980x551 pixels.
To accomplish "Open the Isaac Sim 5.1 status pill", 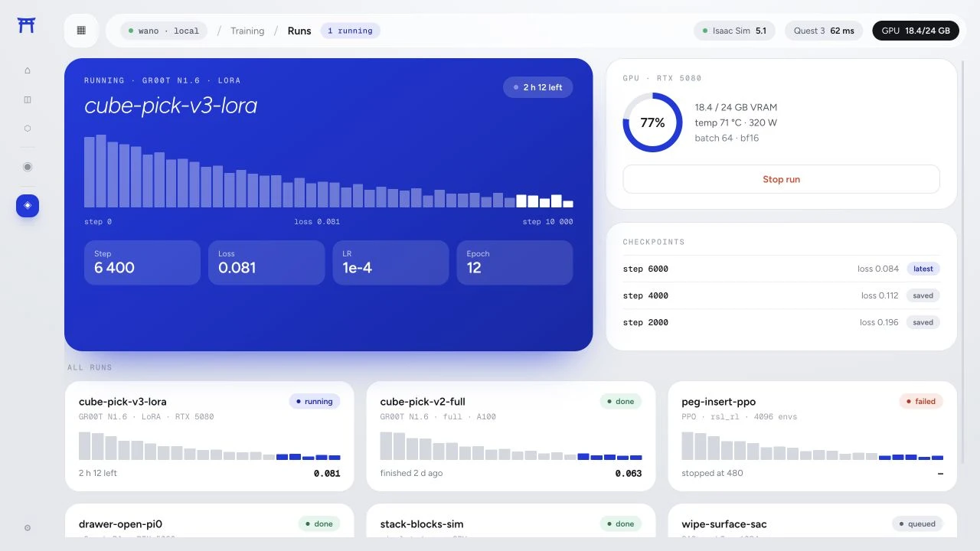I will pos(734,31).
